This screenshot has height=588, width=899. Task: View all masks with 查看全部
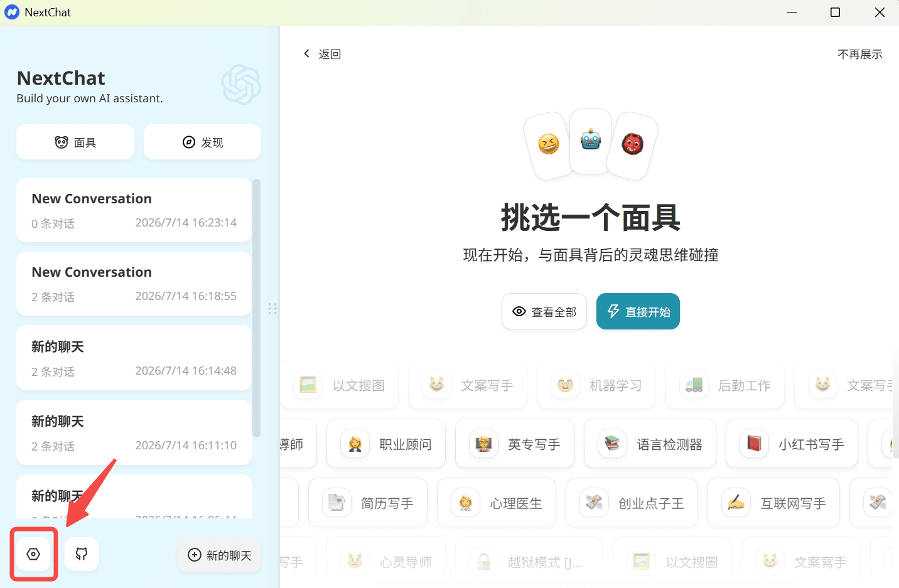coord(544,311)
